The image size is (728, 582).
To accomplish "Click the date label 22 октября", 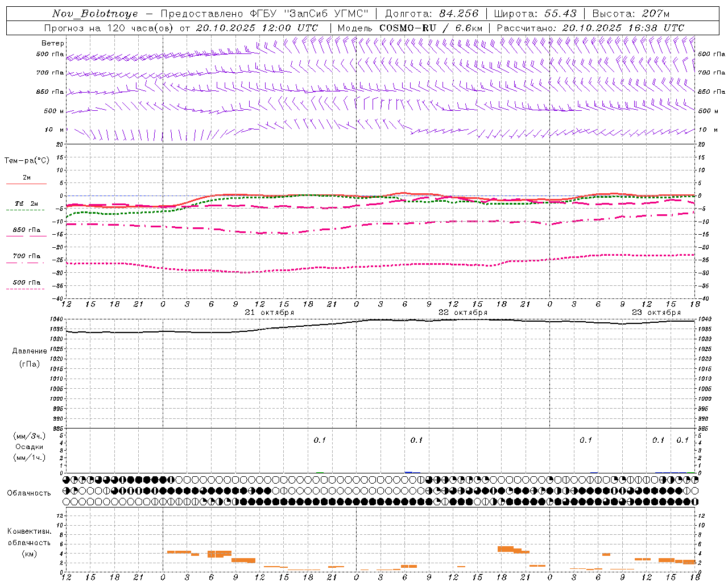I will pyautogui.click(x=463, y=313).
